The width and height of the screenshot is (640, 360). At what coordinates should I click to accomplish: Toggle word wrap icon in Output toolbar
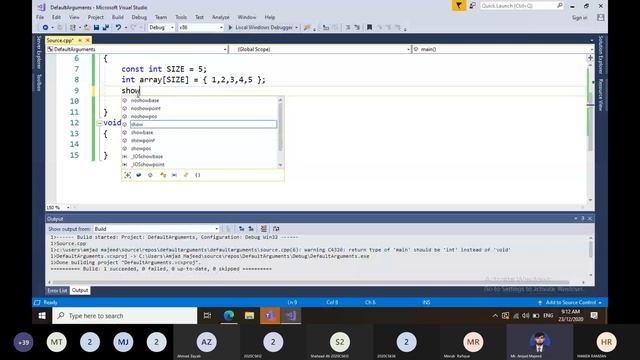(276, 229)
